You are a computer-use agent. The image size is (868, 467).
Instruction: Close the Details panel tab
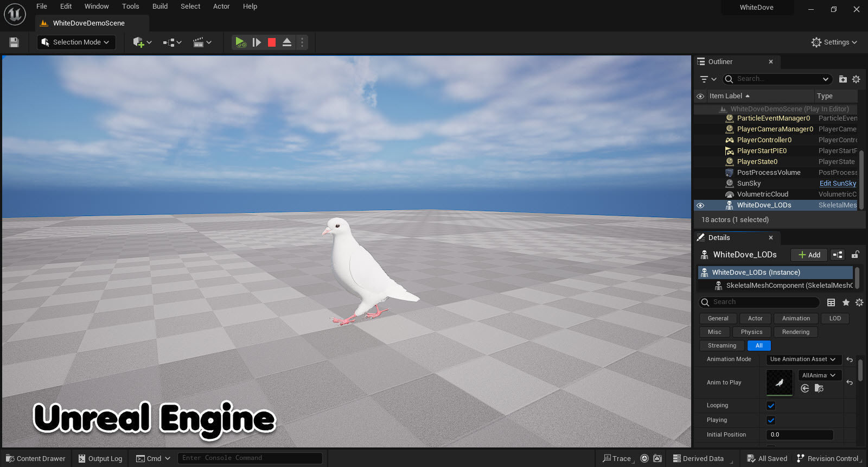pos(771,238)
